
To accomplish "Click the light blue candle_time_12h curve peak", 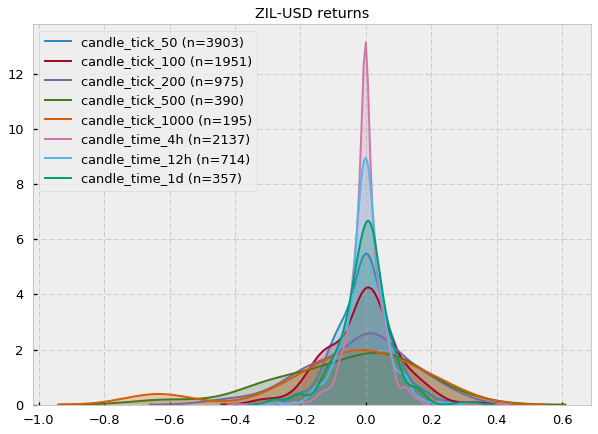I will click(x=366, y=158).
